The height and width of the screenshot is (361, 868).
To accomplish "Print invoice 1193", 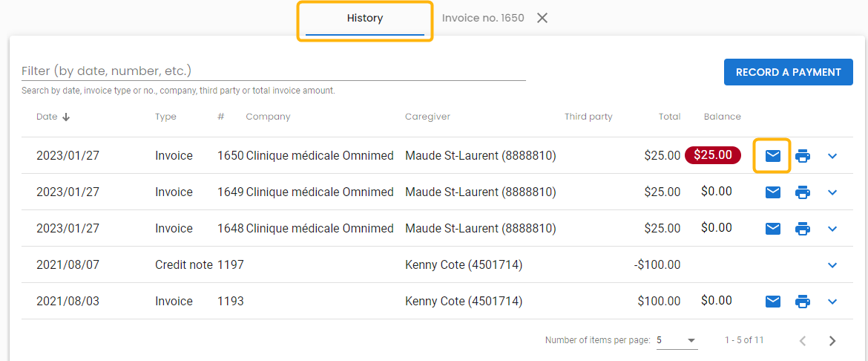I will point(803,301).
